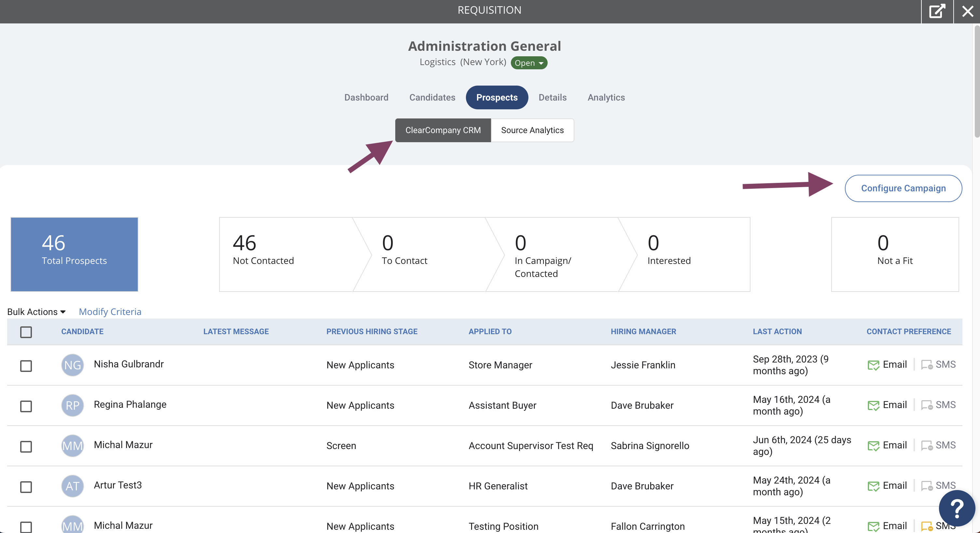Click Email icon in Artur Test3 row
Screen dimensions: 980x533
874,486
